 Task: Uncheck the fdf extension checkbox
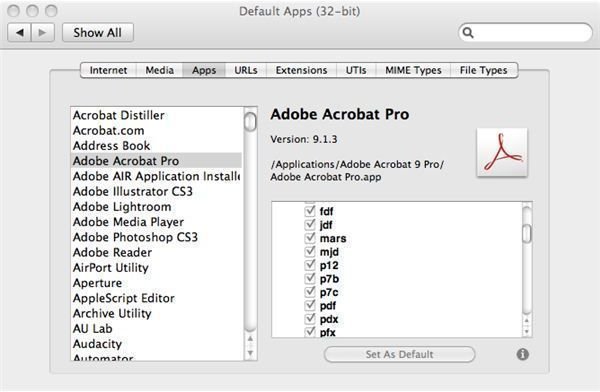(310, 211)
